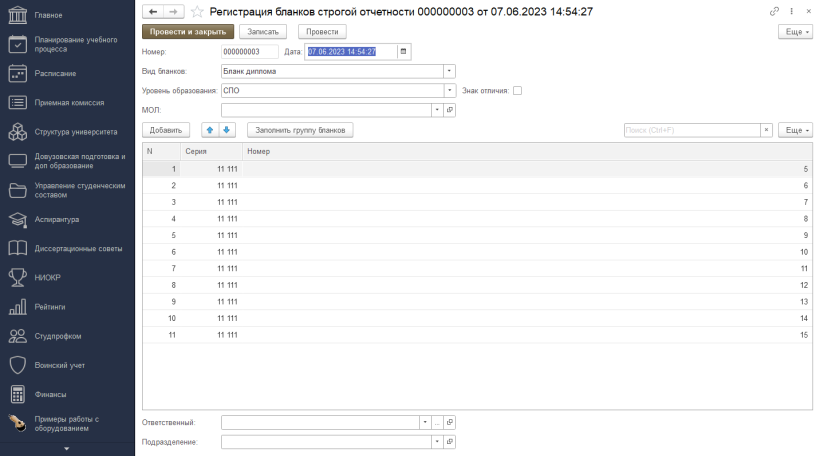Open the МОЛ field's linked-record icon

pyautogui.click(x=450, y=110)
